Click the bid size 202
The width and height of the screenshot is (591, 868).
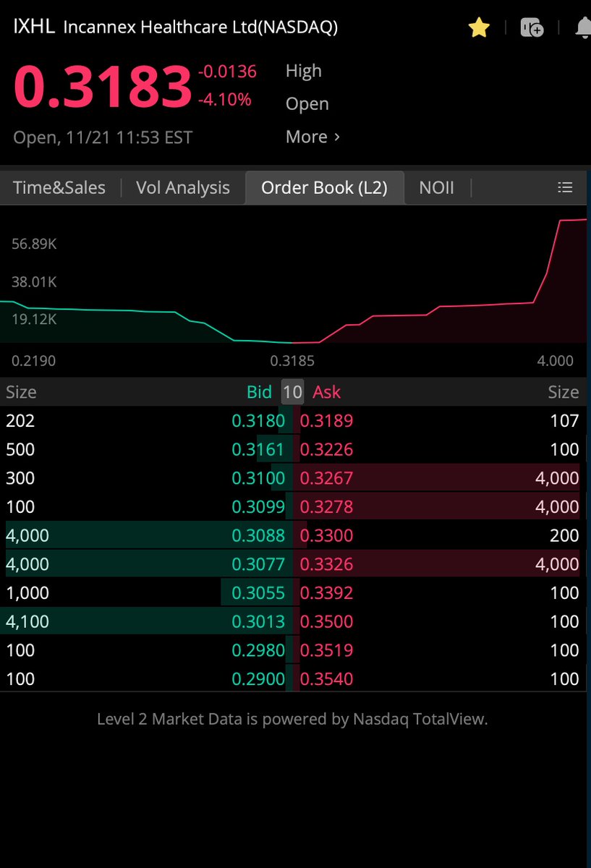[20, 421]
